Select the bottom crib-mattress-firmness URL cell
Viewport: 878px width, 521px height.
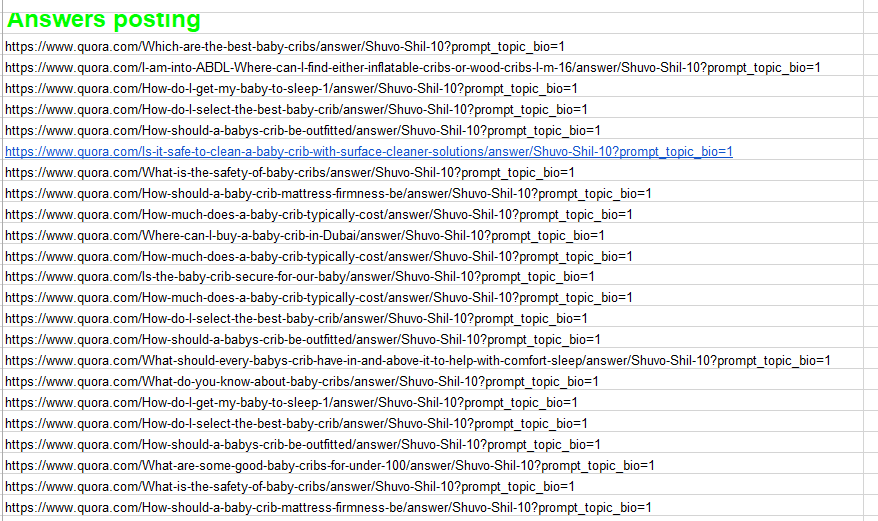point(327,507)
